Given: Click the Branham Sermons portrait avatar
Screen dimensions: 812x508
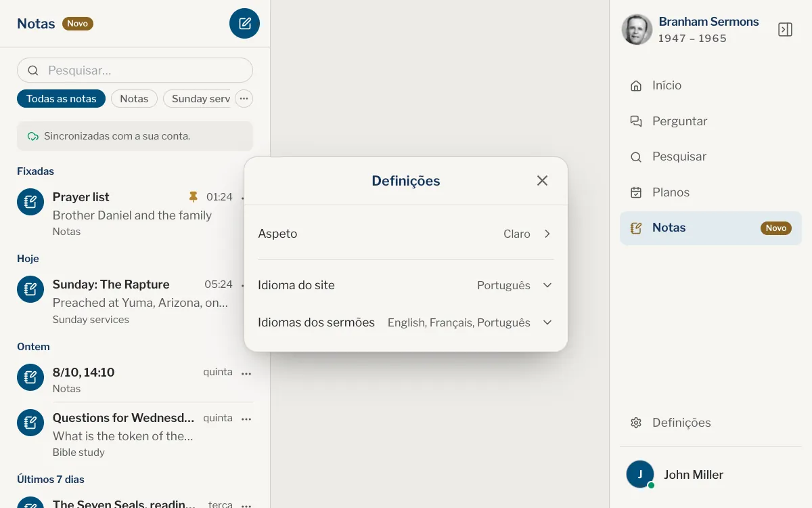Looking at the screenshot, I should pos(637,30).
